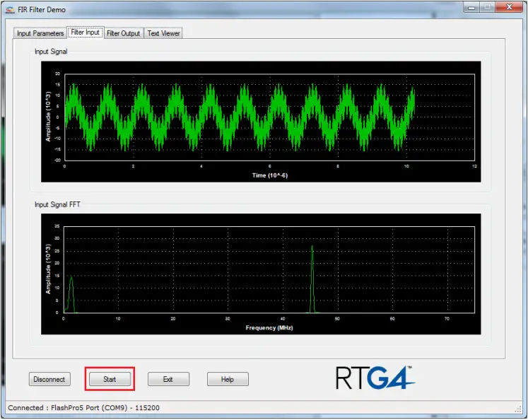Open Help with the Help button
Screen dimensions: 528x420
(x=227, y=380)
